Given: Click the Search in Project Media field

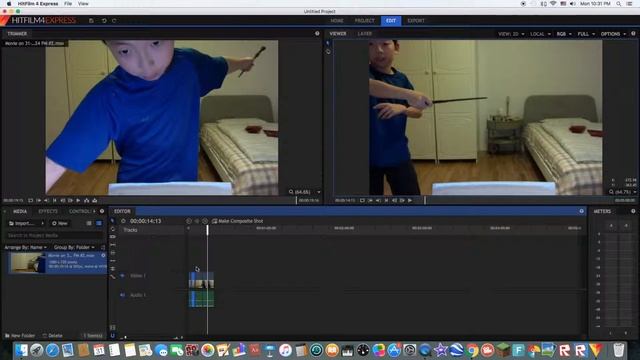Looking at the screenshot, I should pos(54,236).
